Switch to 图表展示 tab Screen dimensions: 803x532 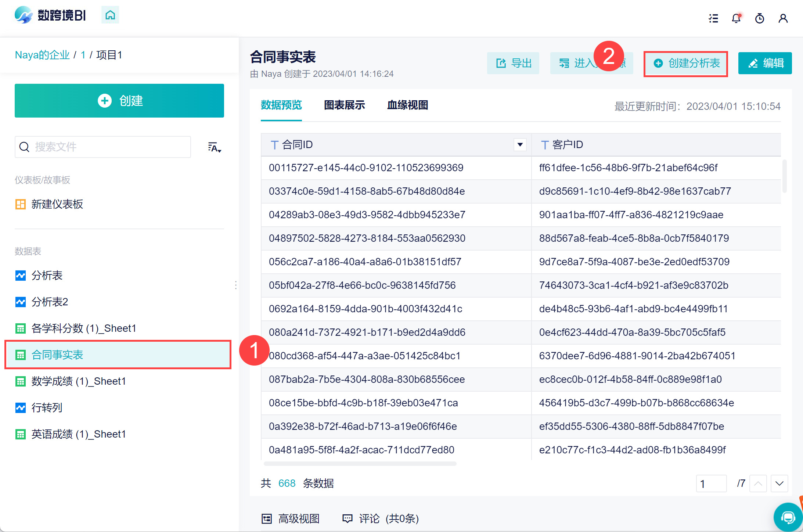click(x=344, y=105)
